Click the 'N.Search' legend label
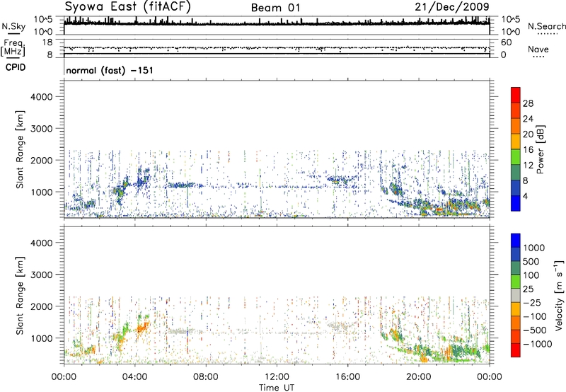The height and width of the screenshot is (392, 566). coord(547,26)
